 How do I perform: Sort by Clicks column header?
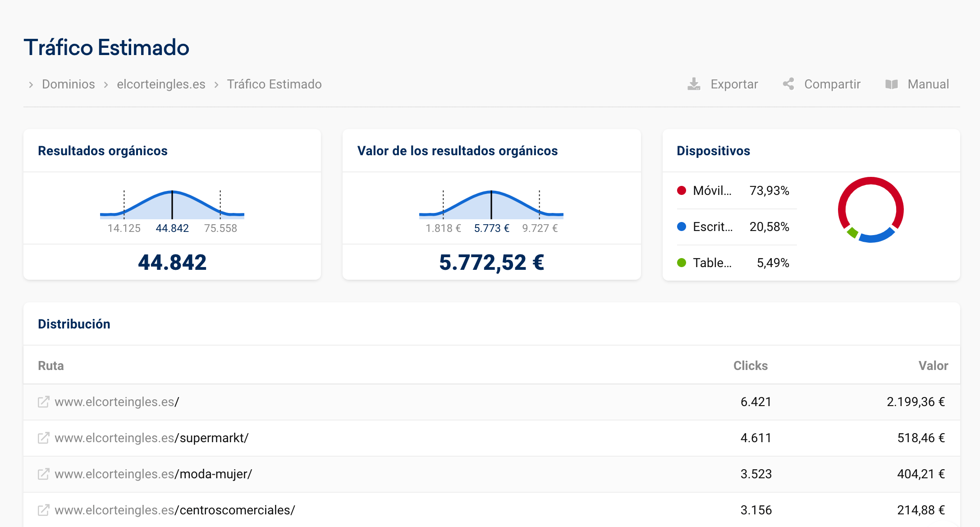[x=750, y=365]
